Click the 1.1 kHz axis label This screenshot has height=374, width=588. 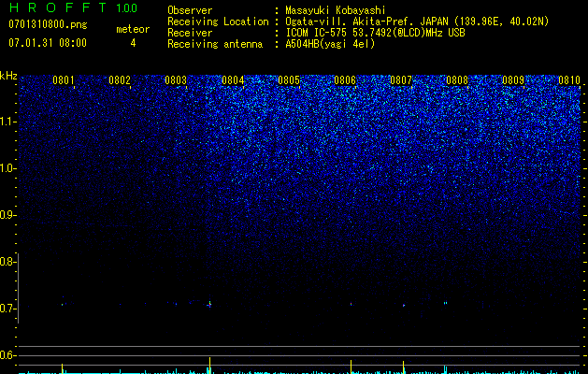[x=8, y=122]
